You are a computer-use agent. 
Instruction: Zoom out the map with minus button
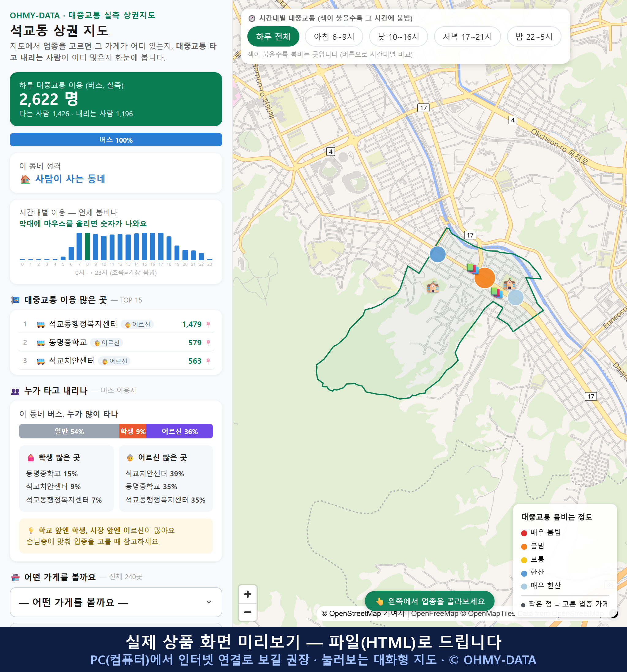247,612
